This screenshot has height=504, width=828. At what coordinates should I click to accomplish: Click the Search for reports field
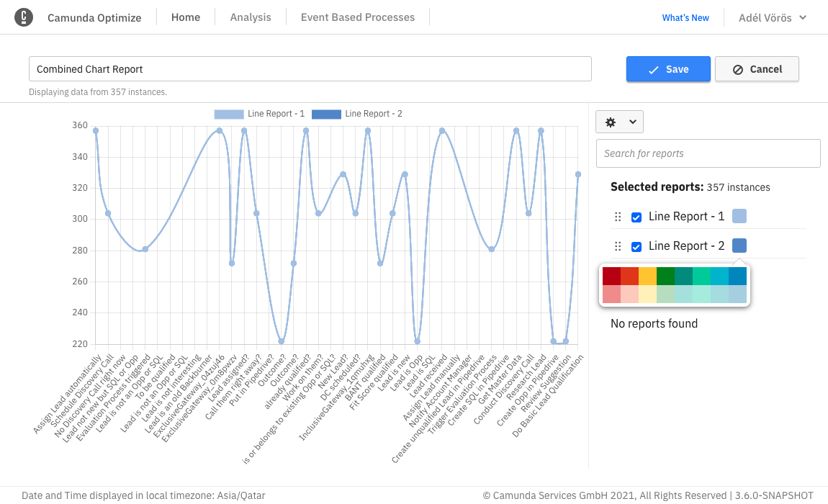(708, 153)
